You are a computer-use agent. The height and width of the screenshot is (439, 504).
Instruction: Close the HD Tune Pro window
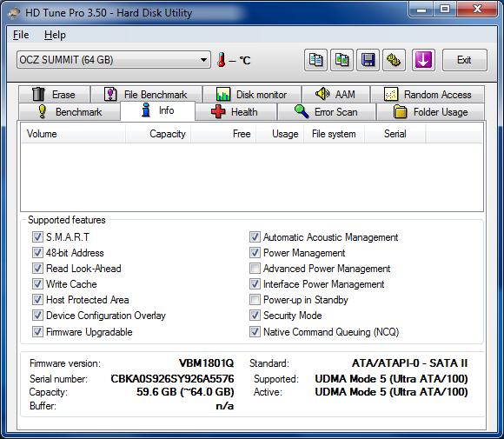coord(478,10)
